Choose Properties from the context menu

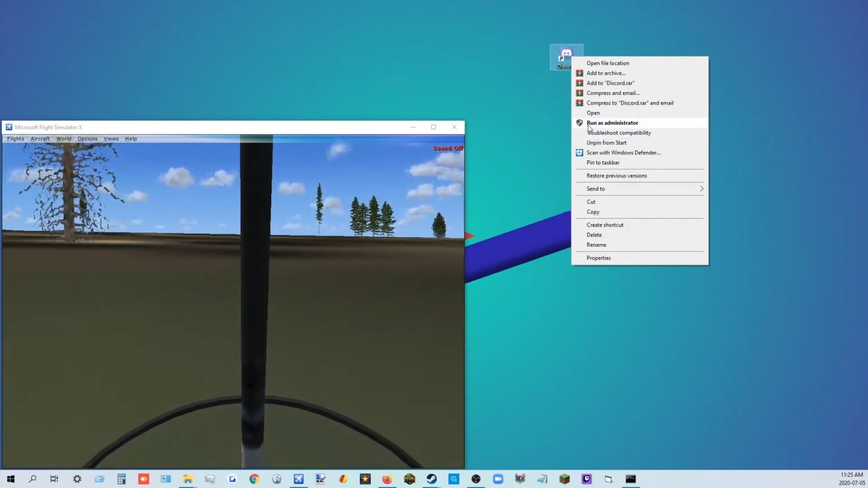(x=598, y=258)
